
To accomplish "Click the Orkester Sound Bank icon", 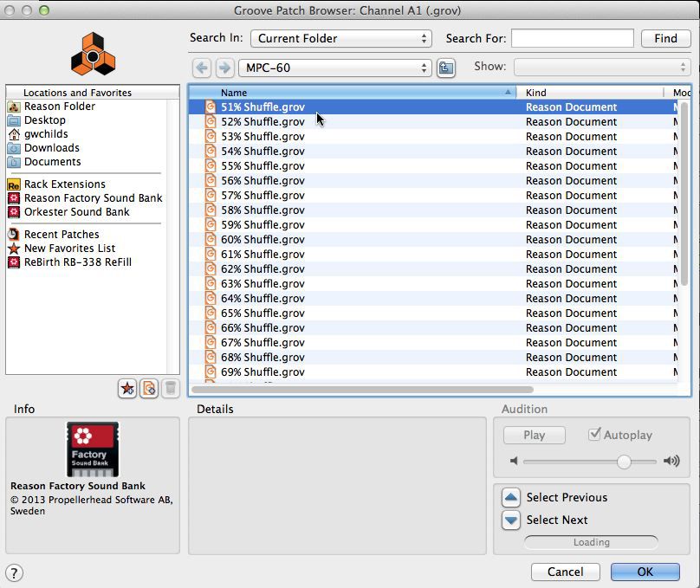I will (14, 212).
